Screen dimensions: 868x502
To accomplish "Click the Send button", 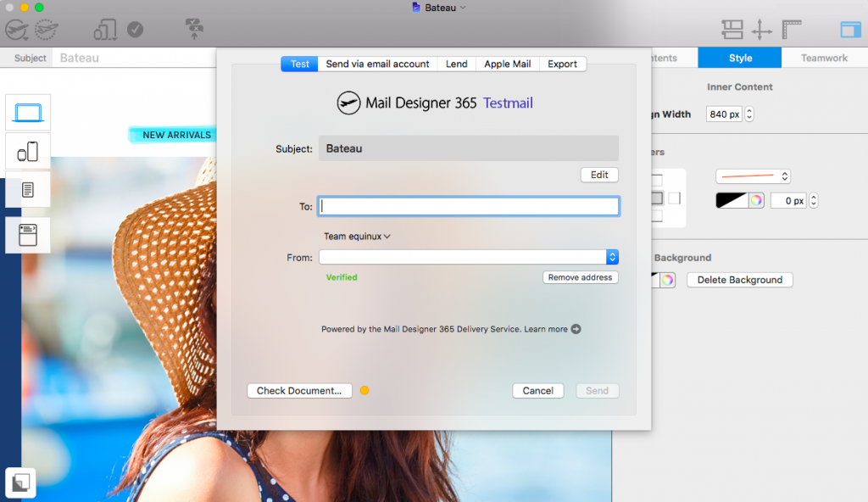I will click(x=598, y=391).
